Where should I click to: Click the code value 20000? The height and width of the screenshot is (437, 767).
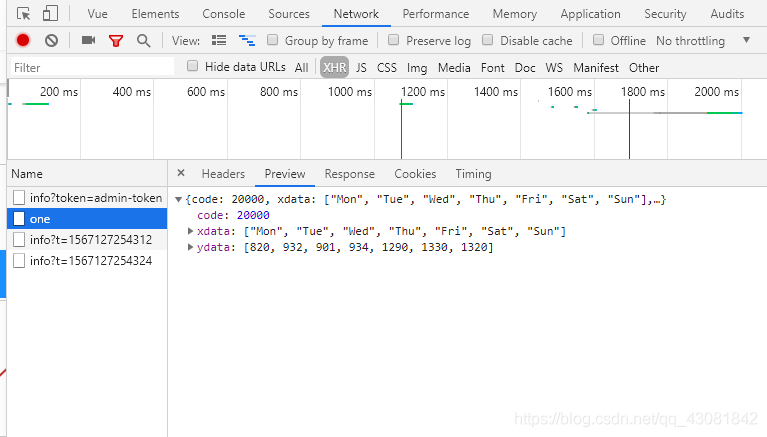point(253,215)
